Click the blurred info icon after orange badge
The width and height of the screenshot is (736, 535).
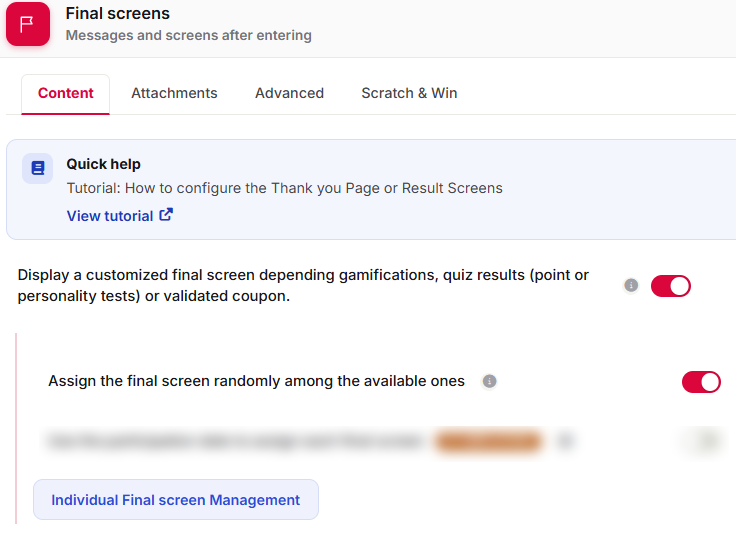(565, 441)
